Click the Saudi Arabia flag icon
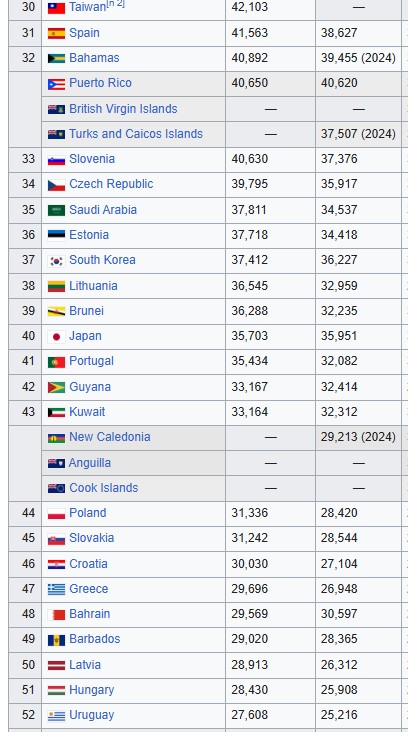 pos(56,211)
